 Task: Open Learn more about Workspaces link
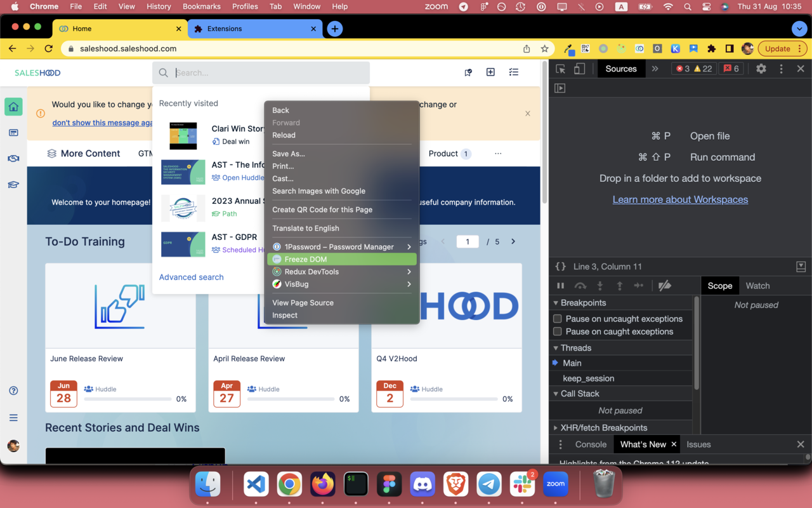(680, 199)
